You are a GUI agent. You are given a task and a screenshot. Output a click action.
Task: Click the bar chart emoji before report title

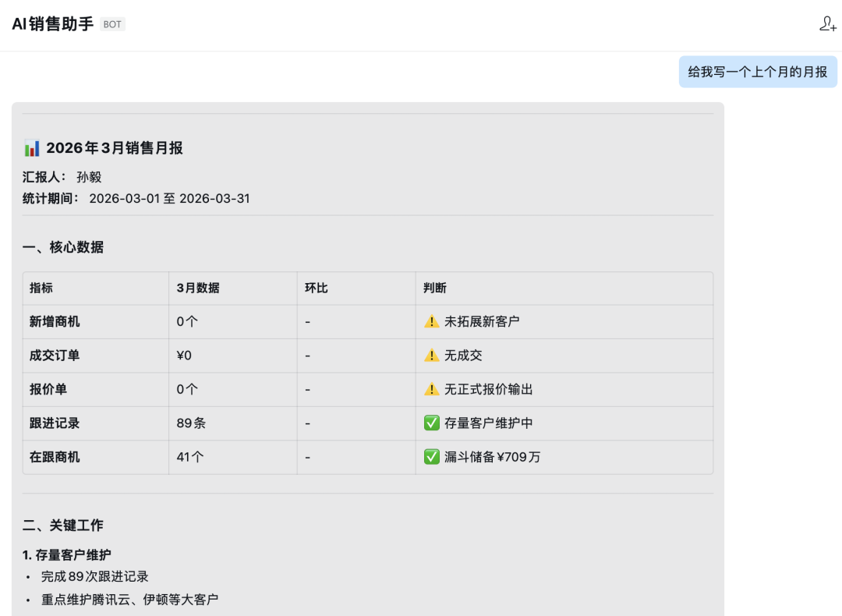point(32,148)
